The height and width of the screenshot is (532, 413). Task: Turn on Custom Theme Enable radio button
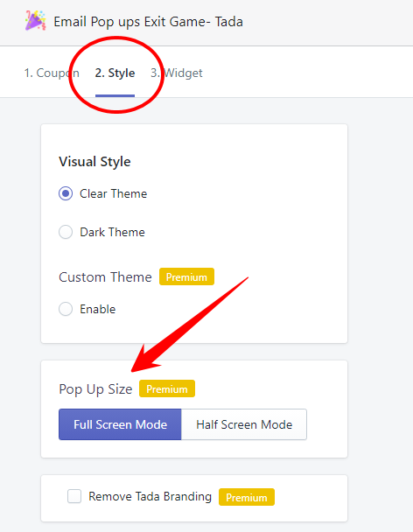pos(66,309)
